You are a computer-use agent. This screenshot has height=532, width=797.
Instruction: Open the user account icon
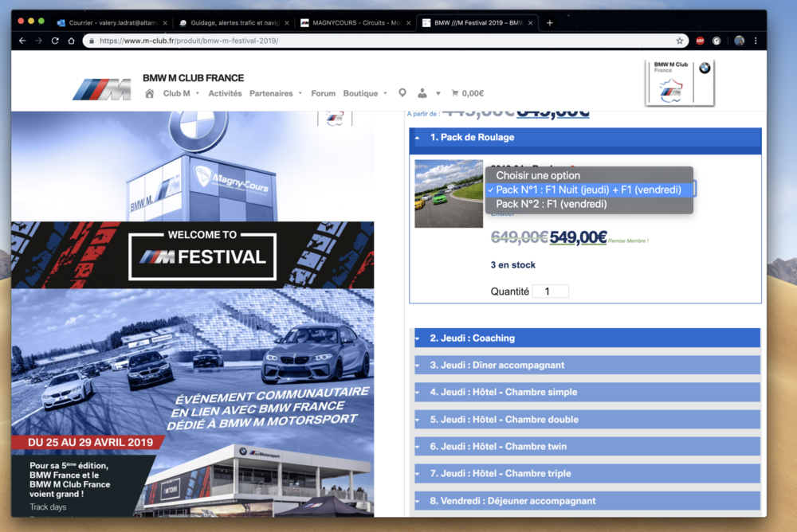(422, 93)
